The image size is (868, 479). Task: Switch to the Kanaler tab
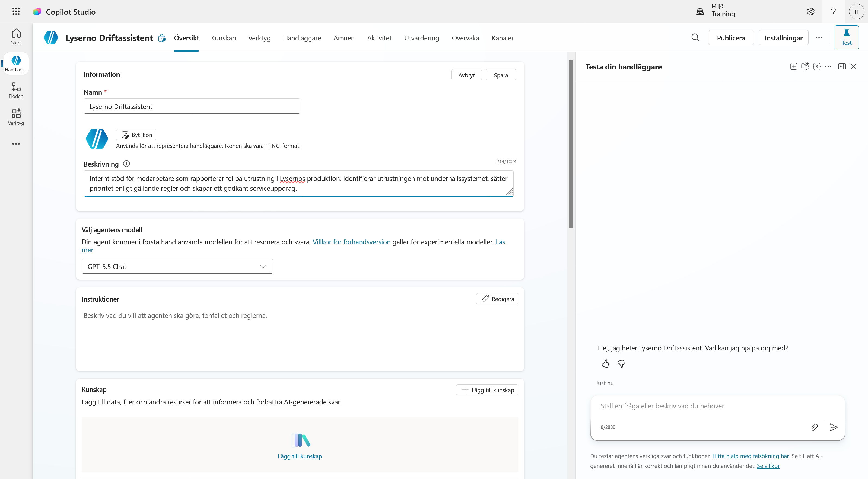pyautogui.click(x=503, y=38)
